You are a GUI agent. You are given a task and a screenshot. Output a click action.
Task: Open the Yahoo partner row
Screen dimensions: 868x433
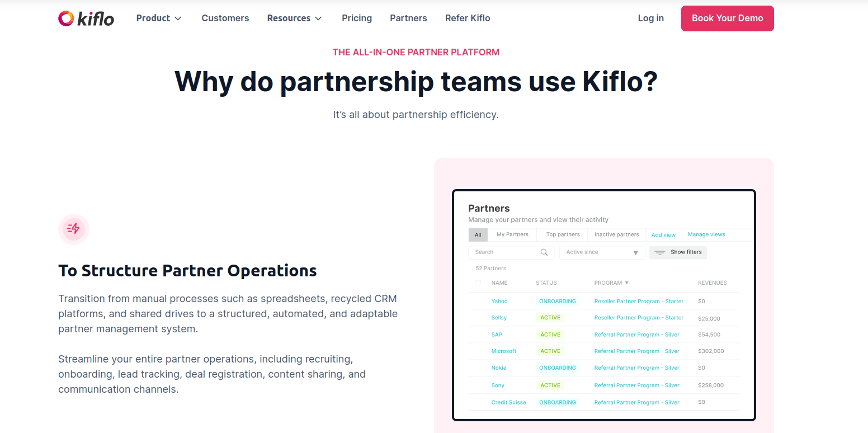[499, 302]
